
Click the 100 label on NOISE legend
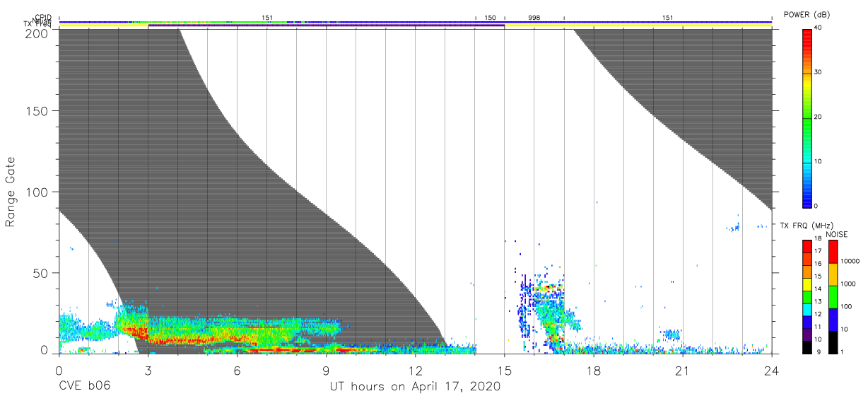point(847,306)
